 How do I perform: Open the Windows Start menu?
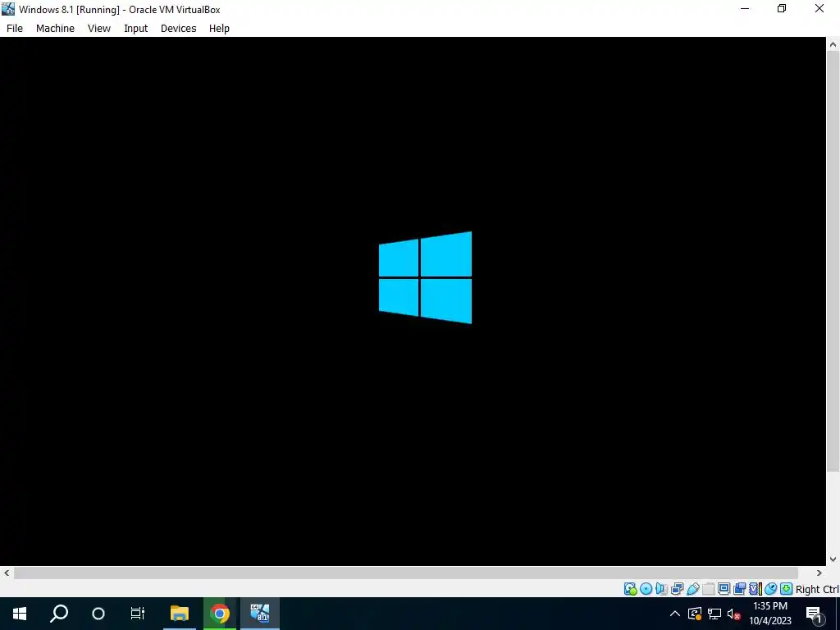[x=20, y=614]
